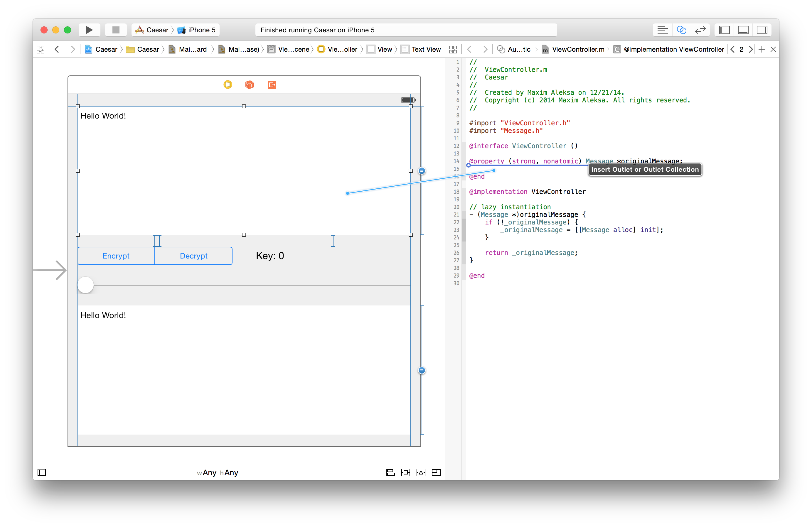Screen dimensions: 812x527
Task: Select the upper text view height constraint badge
Action: [422, 171]
